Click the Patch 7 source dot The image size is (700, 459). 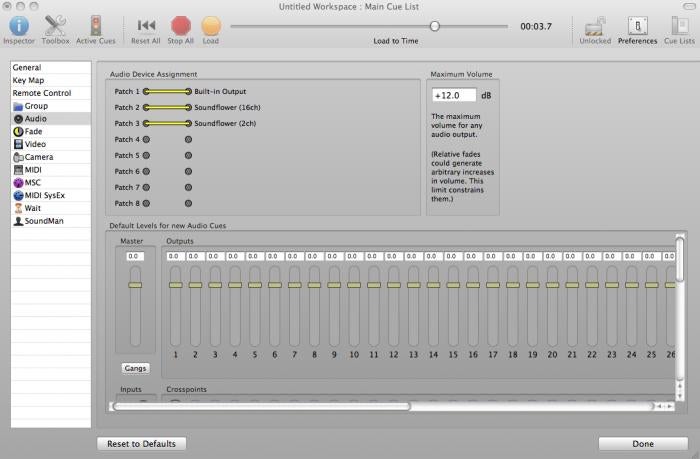146,188
